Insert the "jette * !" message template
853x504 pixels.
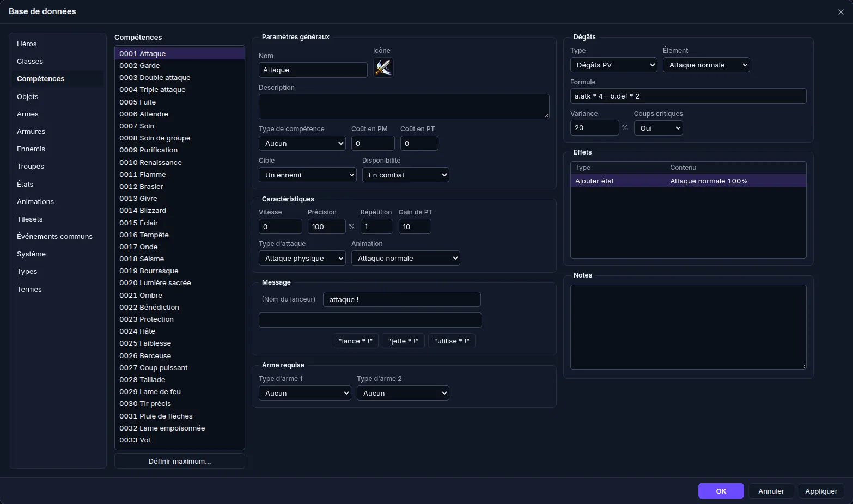click(x=404, y=341)
